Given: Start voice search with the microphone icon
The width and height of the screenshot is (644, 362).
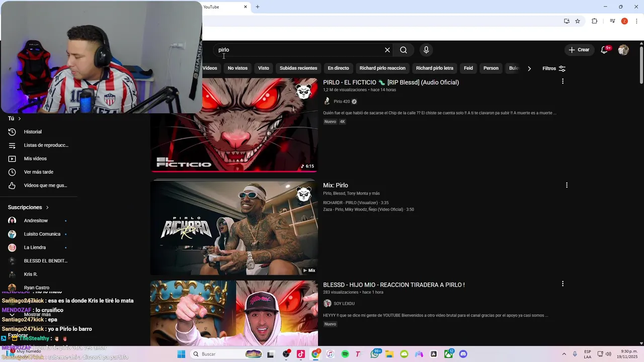Looking at the screenshot, I should [426, 50].
